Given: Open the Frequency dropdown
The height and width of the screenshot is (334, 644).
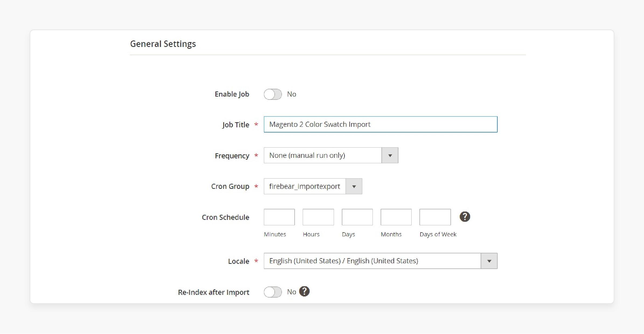Looking at the screenshot, I should click(x=331, y=155).
